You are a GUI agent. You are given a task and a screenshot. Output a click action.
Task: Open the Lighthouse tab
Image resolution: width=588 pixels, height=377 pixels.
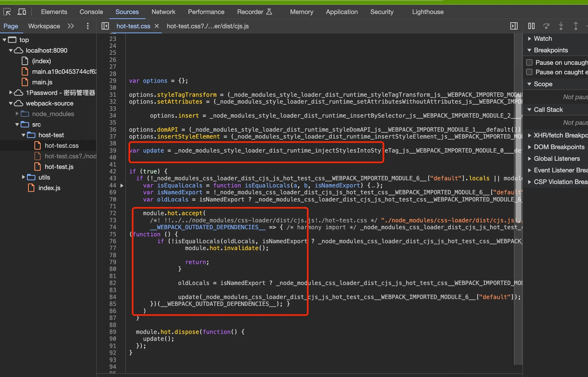click(x=428, y=12)
